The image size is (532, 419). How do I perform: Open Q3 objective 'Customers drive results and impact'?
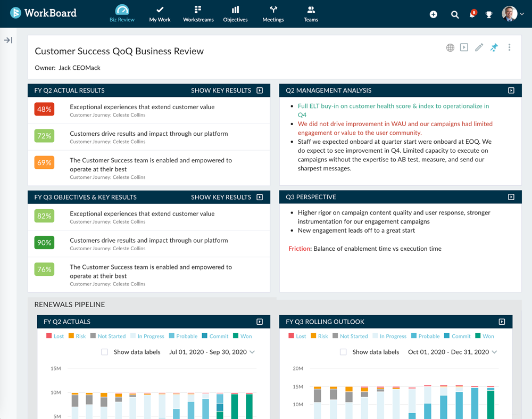point(149,240)
